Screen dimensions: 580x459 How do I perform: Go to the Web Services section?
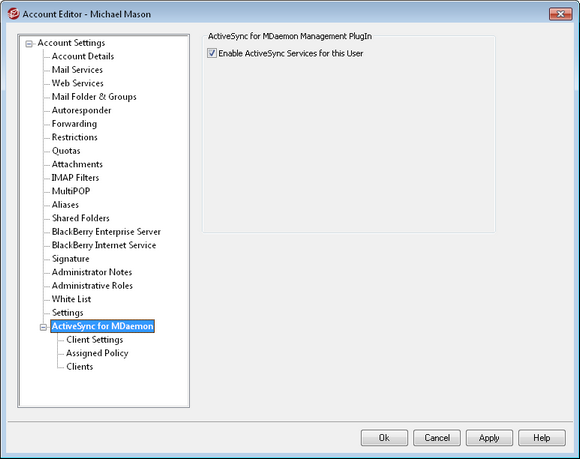(78, 83)
